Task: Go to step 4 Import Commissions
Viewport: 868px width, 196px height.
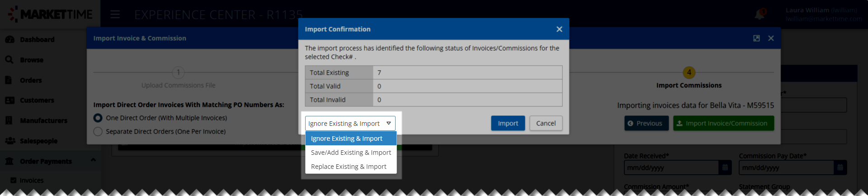Action: click(689, 72)
